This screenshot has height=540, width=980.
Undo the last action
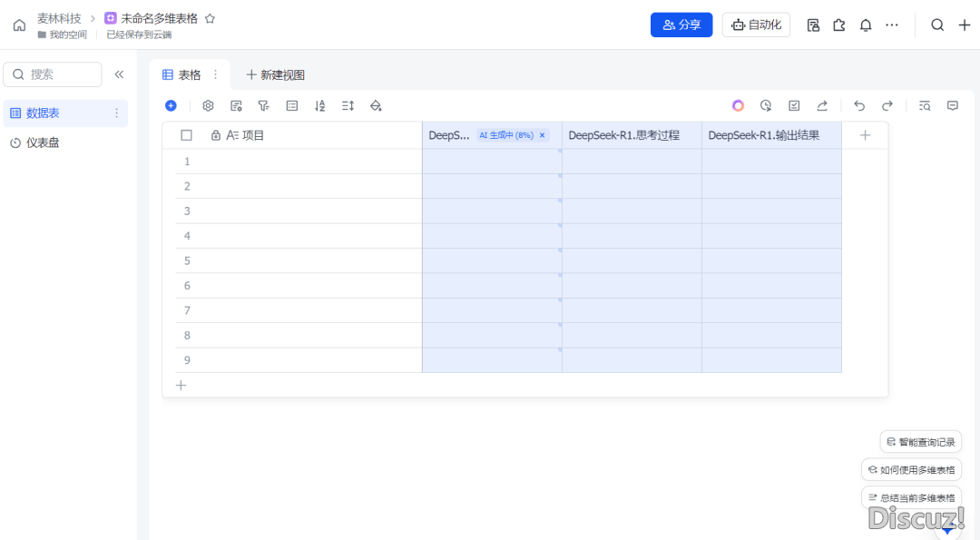point(859,106)
